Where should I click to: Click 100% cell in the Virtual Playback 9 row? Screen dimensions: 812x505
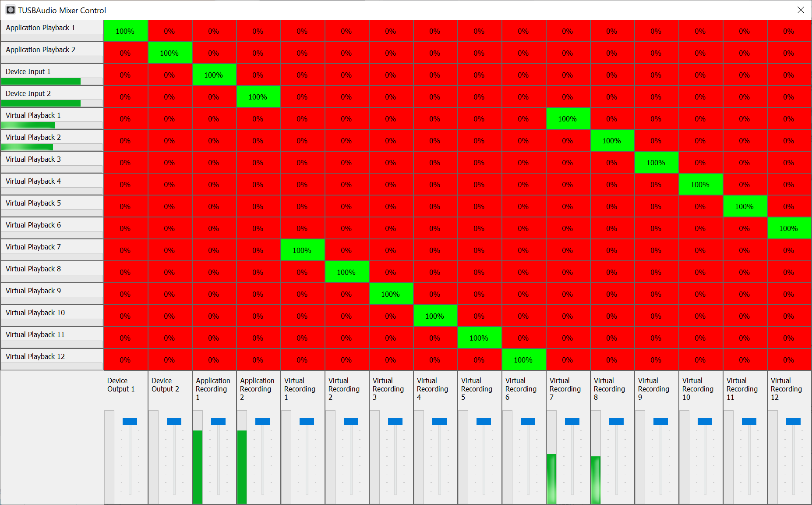pyautogui.click(x=391, y=294)
